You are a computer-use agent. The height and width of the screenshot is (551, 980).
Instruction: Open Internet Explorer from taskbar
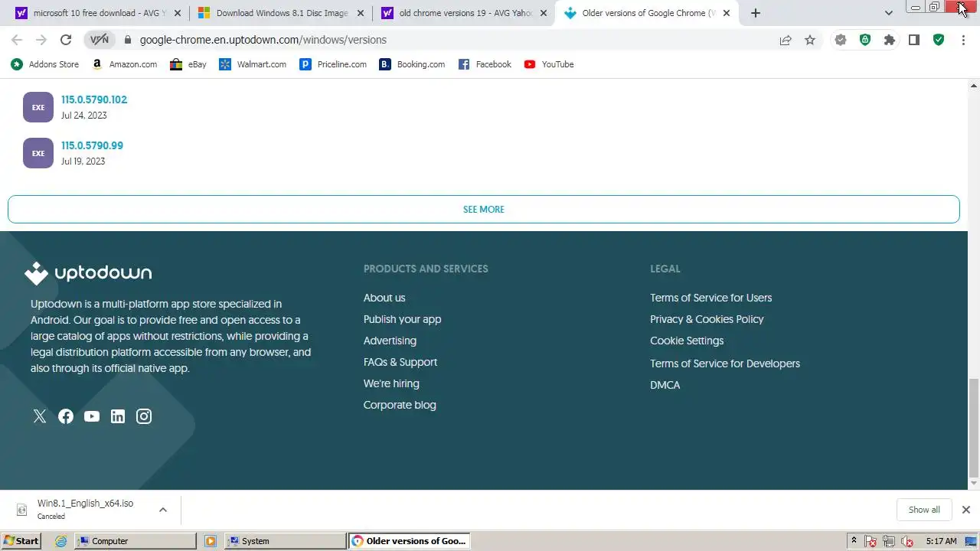point(61,541)
